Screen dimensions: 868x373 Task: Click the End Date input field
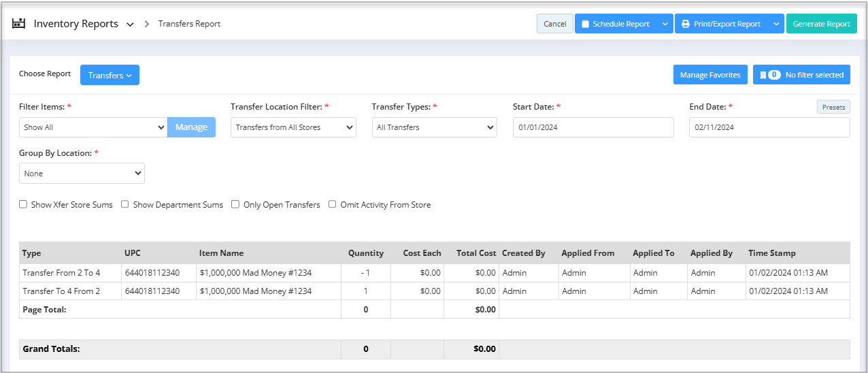point(769,127)
